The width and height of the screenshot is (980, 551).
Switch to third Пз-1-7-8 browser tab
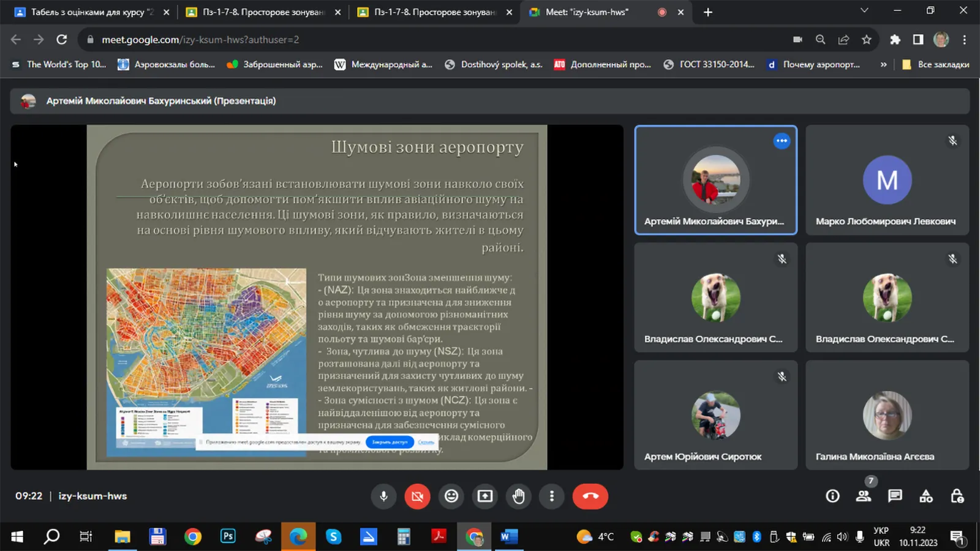click(x=435, y=12)
